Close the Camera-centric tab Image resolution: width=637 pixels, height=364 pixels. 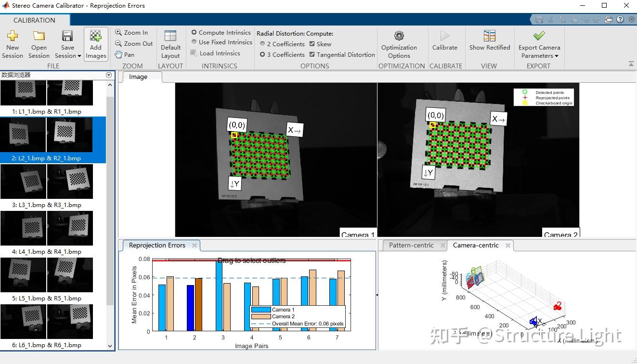(508, 245)
